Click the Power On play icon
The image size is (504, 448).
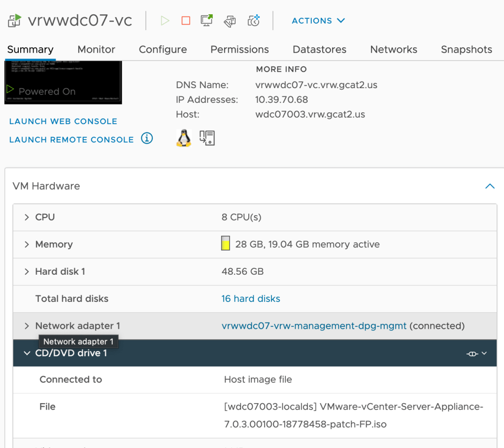165,21
